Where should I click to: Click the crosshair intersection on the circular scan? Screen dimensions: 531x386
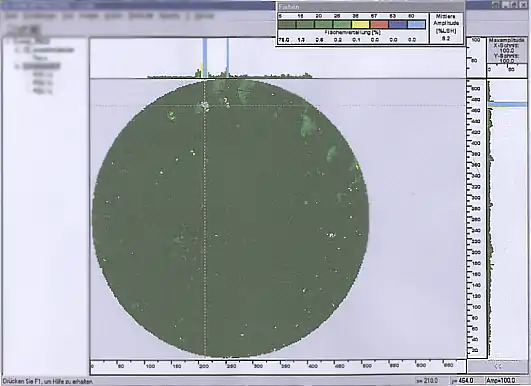point(205,106)
